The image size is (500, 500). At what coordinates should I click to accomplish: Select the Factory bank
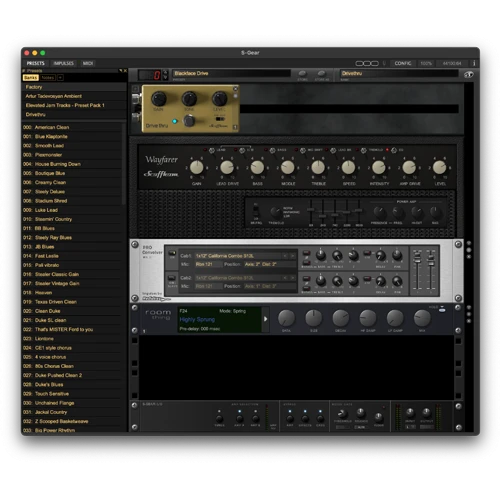[x=74, y=87]
